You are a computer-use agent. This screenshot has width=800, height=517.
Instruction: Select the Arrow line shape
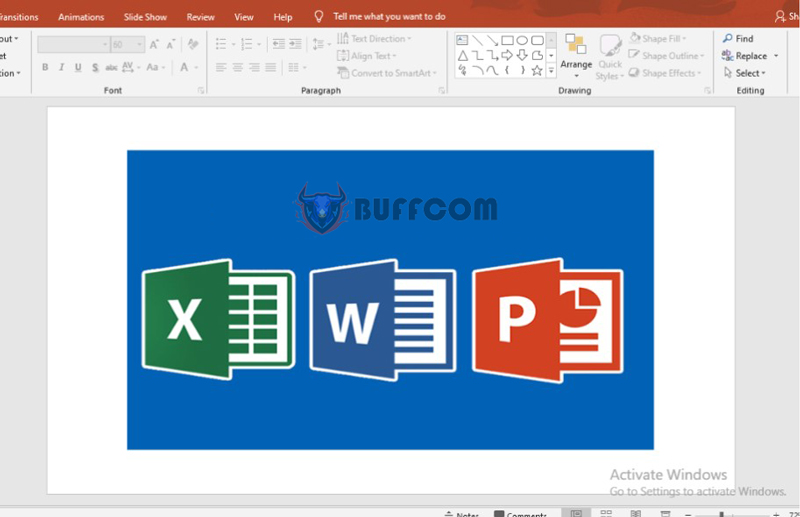point(492,40)
